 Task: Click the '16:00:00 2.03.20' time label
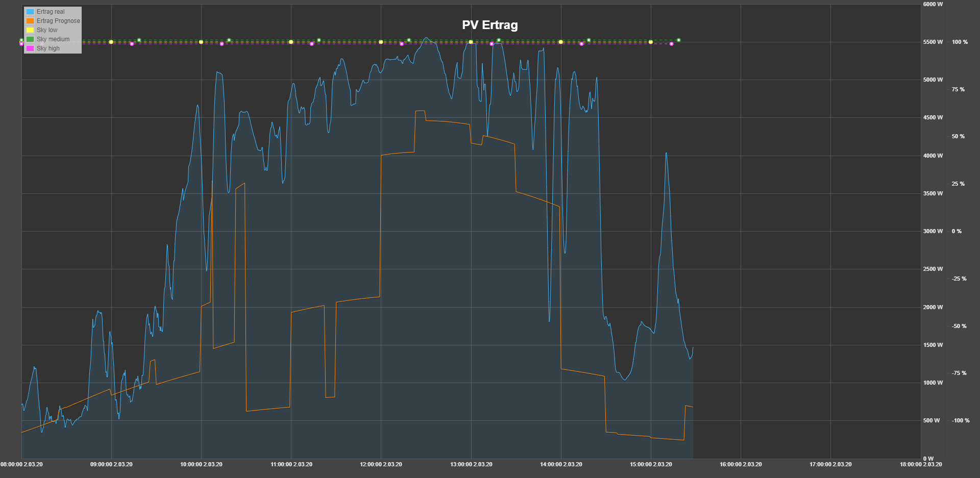[x=741, y=464]
